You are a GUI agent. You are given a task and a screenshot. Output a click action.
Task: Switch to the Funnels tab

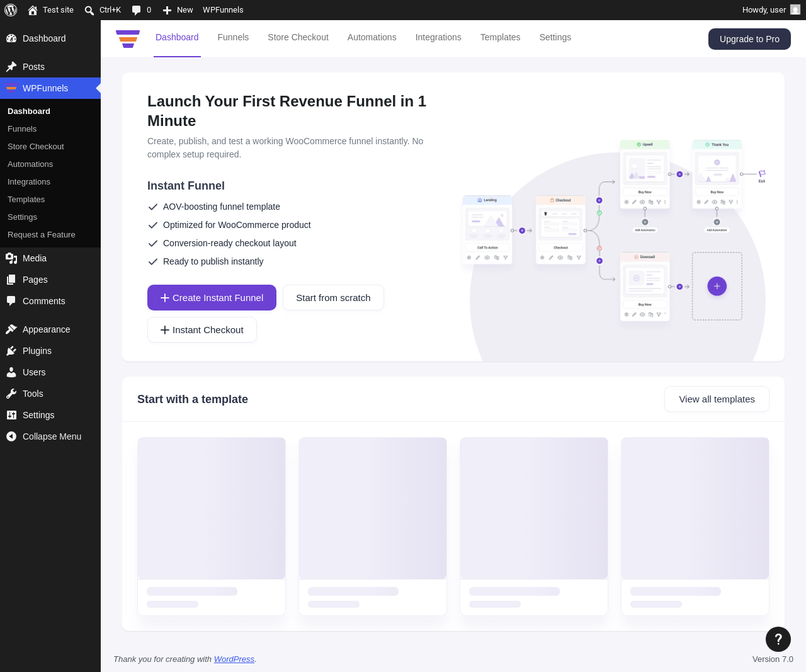(233, 37)
